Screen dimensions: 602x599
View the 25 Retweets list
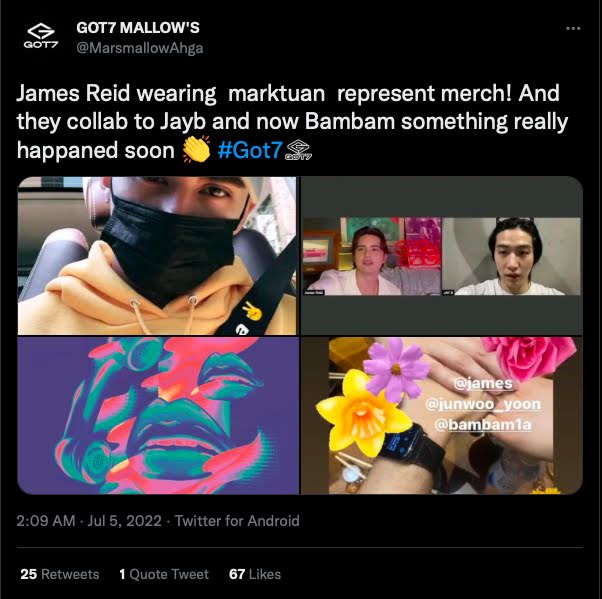(x=60, y=574)
